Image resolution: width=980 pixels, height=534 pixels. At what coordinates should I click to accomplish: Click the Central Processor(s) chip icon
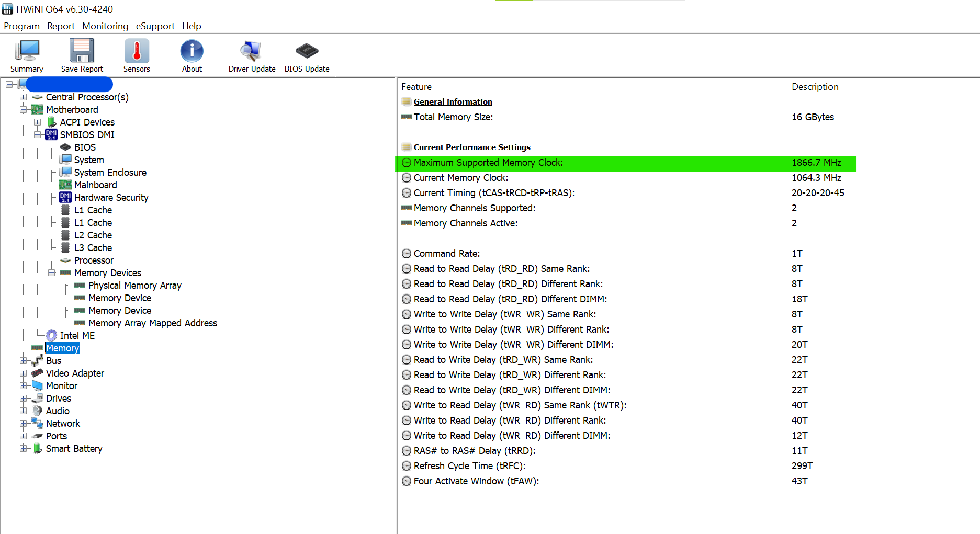[37, 97]
